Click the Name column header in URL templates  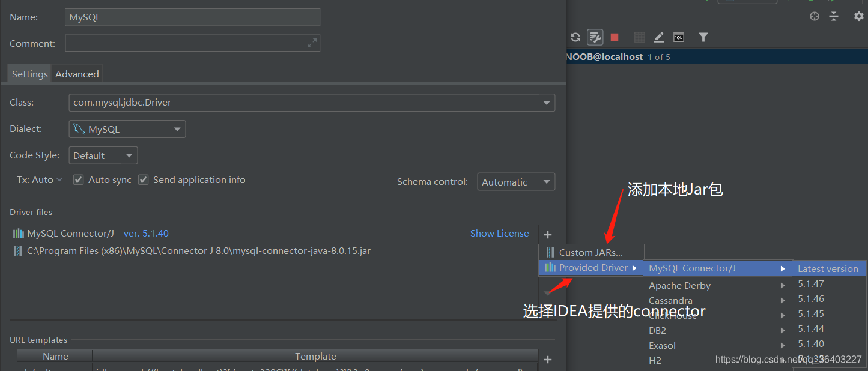tap(55, 356)
